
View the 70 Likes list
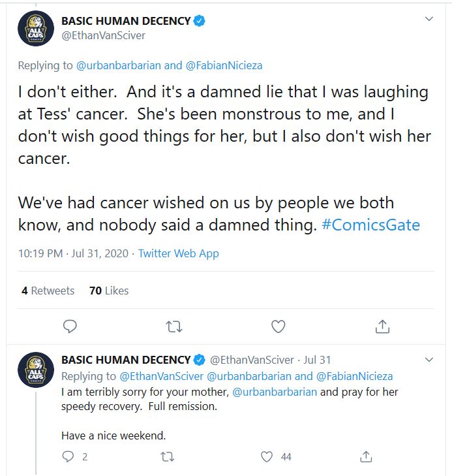109,291
